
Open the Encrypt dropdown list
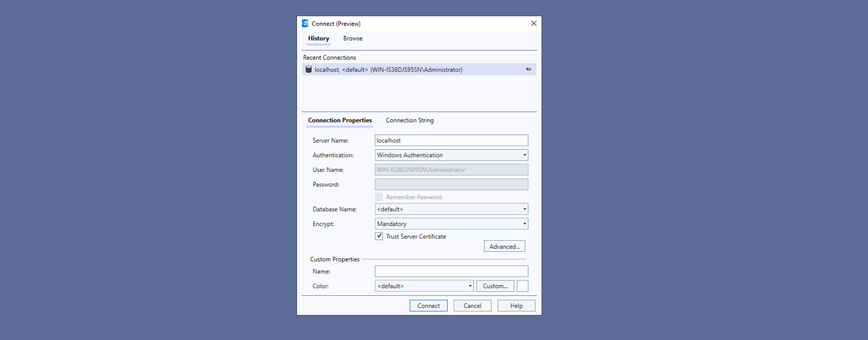451,224
